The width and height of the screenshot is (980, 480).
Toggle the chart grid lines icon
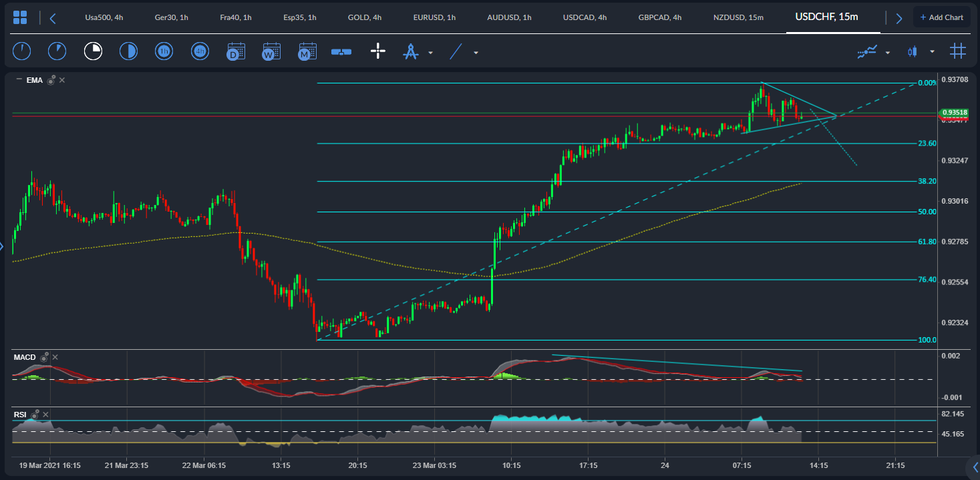[x=958, y=51]
